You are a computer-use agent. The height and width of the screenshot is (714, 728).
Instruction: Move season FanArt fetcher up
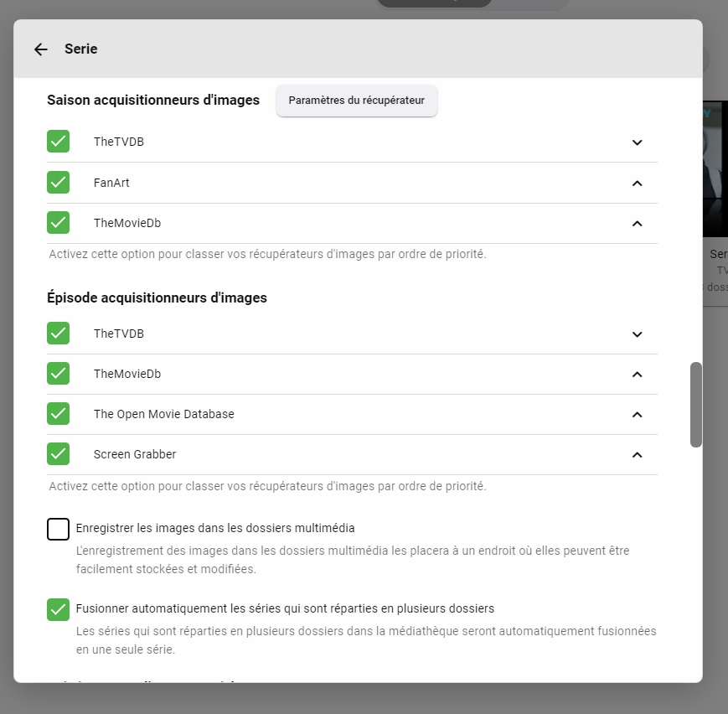[637, 183]
